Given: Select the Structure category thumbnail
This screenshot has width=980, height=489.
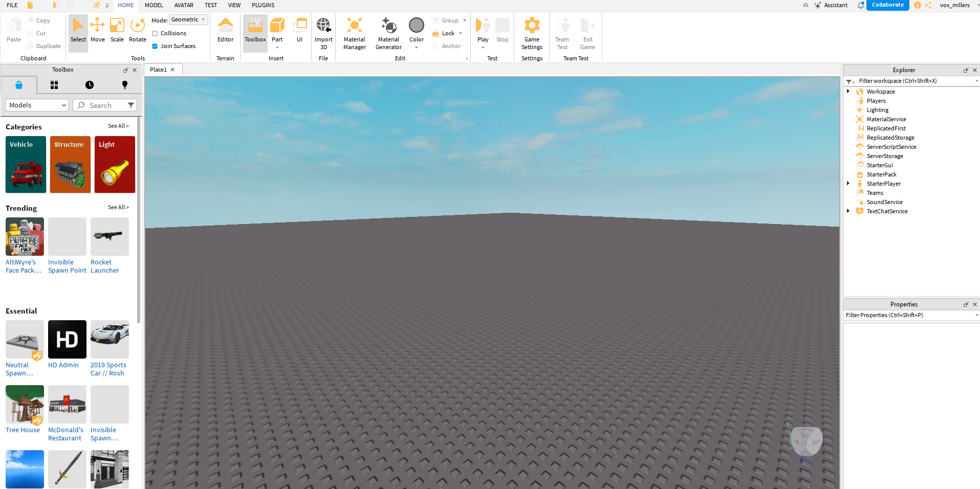Looking at the screenshot, I should pyautogui.click(x=70, y=164).
